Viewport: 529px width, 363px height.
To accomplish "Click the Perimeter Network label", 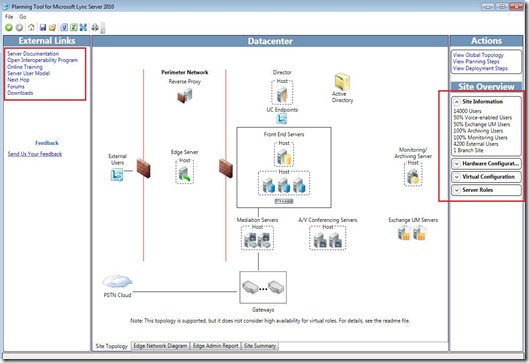I will (185, 72).
